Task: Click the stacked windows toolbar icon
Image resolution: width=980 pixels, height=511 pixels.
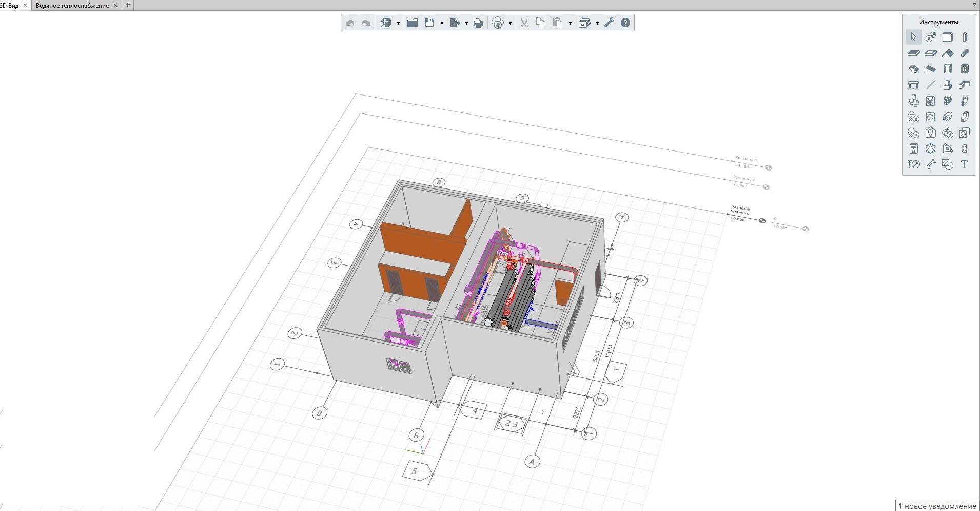Action: click(x=584, y=23)
